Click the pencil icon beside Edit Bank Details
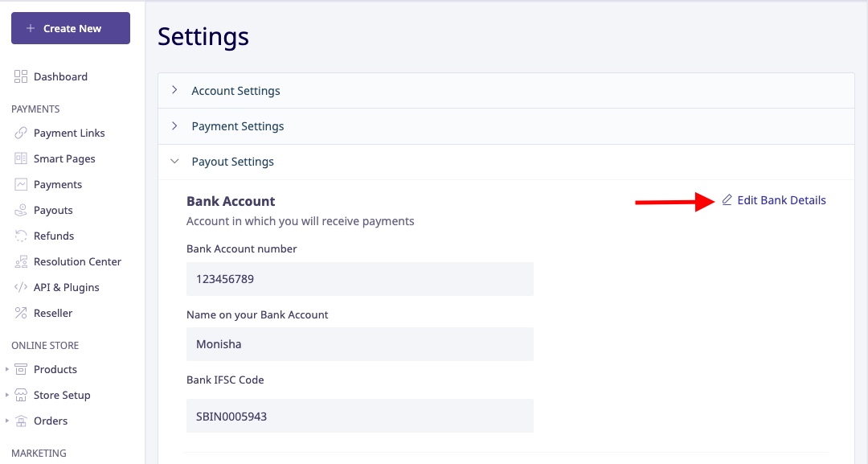The height and width of the screenshot is (464, 868). [x=727, y=200]
